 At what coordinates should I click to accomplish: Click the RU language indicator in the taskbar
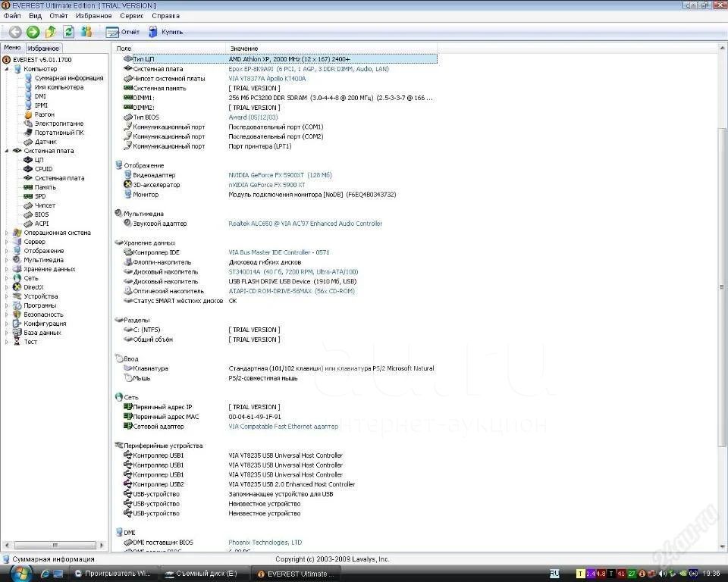pos(554,574)
